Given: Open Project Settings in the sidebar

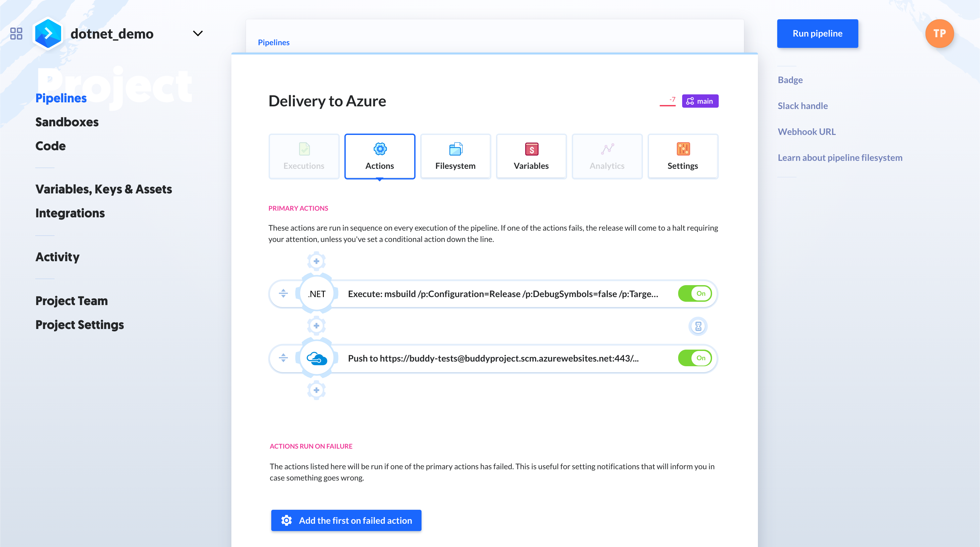Looking at the screenshot, I should coord(79,324).
